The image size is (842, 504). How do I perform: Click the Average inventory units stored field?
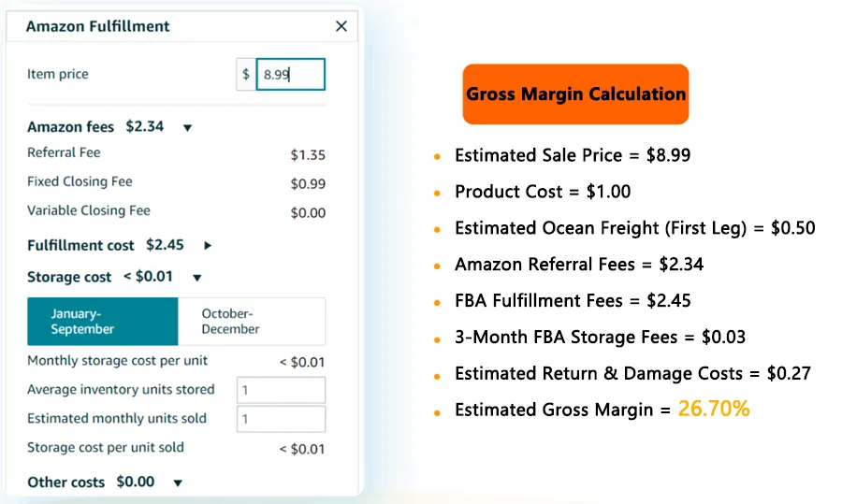[281, 390]
